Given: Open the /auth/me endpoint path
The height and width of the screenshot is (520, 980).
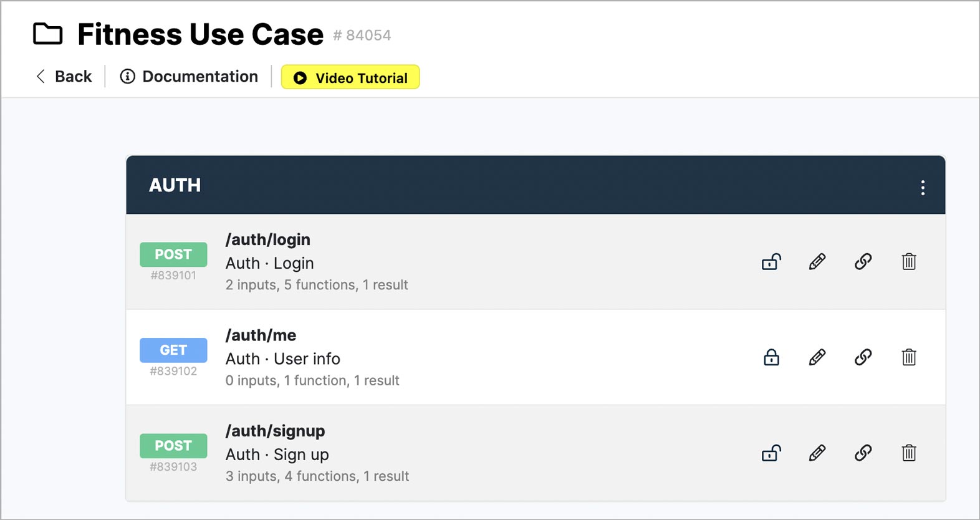Looking at the screenshot, I should click(x=261, y=335).
